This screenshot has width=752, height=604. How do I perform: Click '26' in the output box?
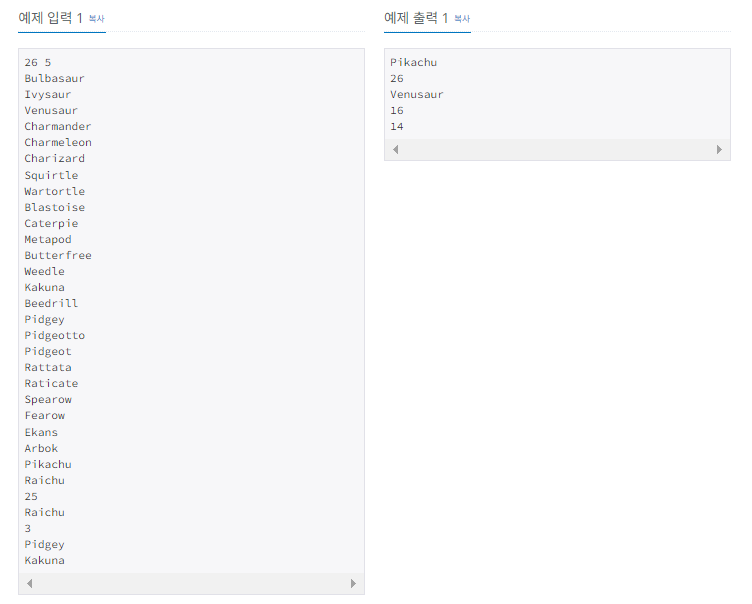point(397,78)
